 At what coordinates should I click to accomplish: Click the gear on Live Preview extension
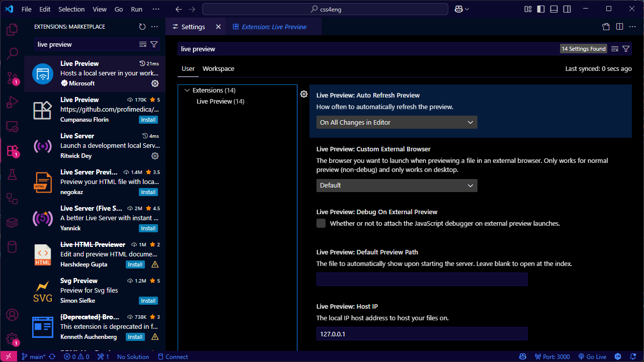pos(155,83)
